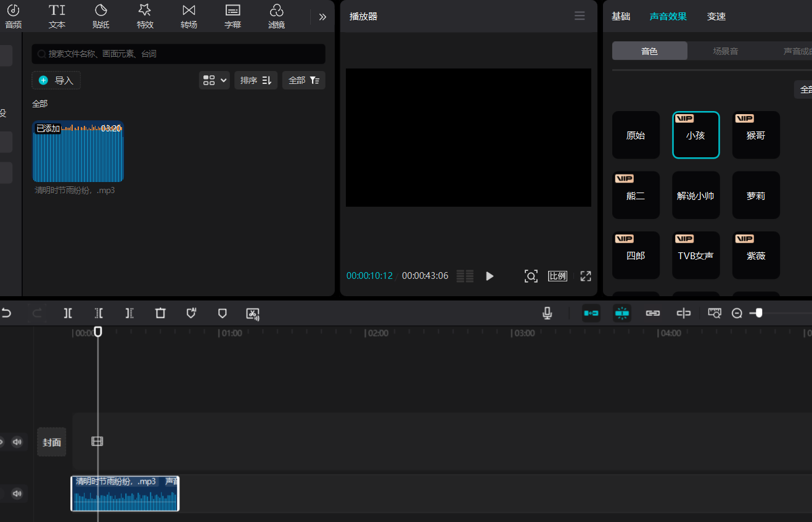Viewport: 812px width, 522px height.
Task: Click the undo arrow above the timeline
Action: coord(7,313)
